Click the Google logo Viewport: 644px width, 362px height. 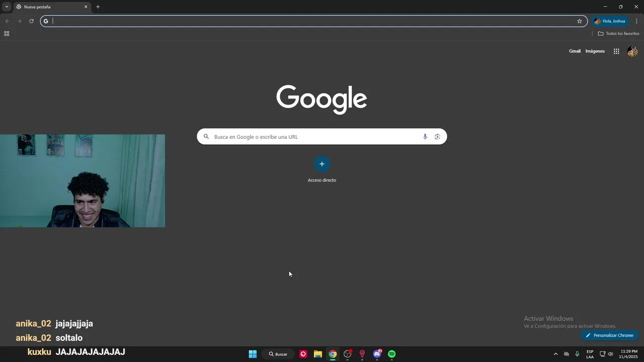pos(321,99)
